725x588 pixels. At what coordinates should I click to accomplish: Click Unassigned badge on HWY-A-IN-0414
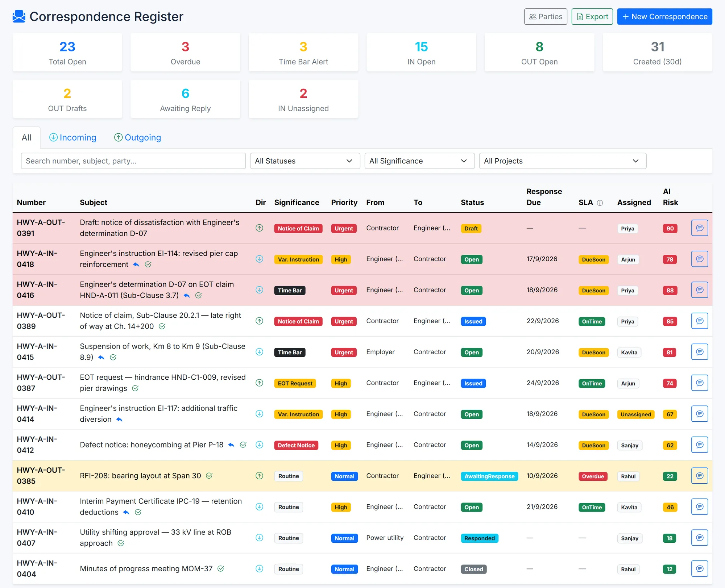(x=635, y=414)
